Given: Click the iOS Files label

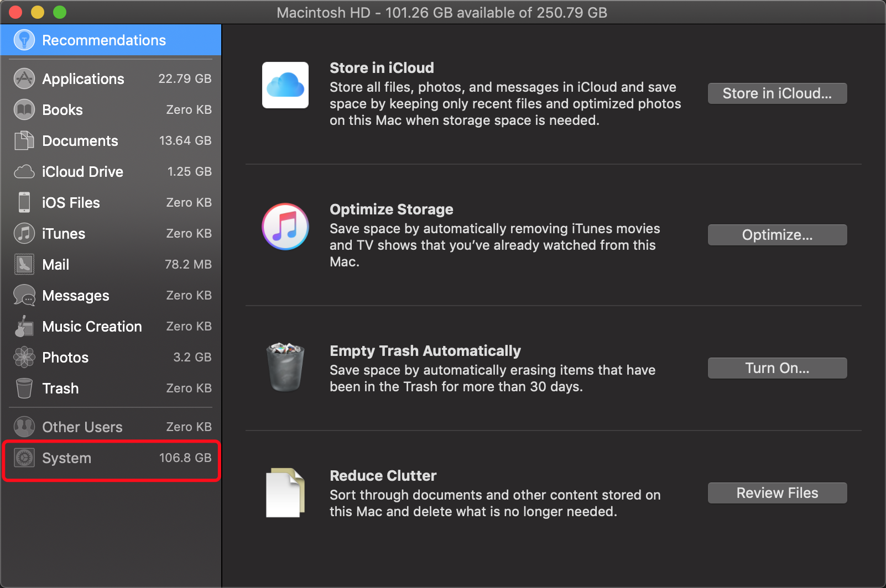Looking at the screenshot, I should (71, 203).
